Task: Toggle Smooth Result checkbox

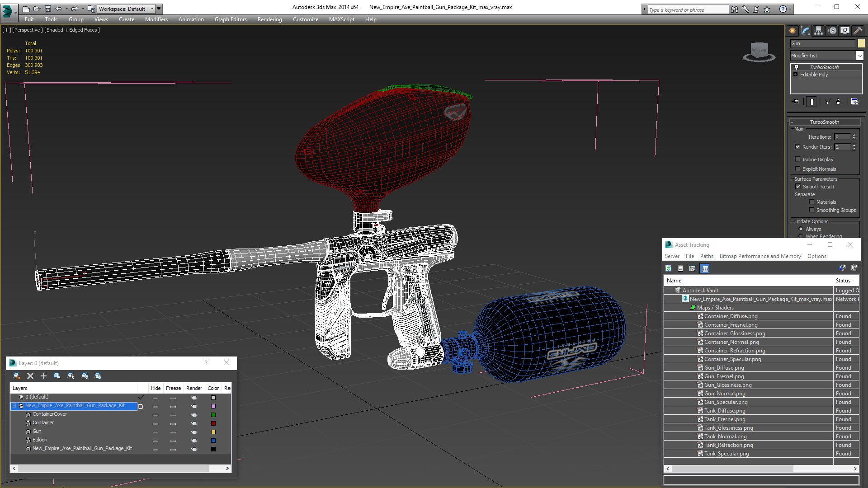Action: pos(798,187)
